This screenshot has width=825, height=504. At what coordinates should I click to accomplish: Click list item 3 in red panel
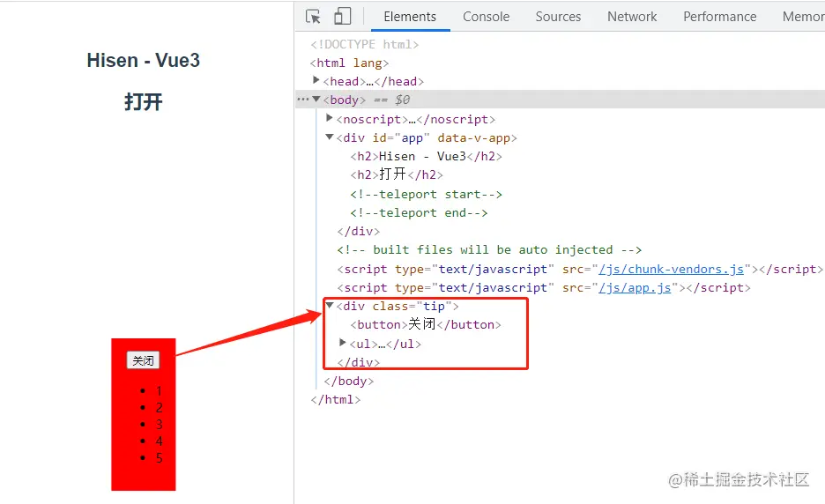(159, 425)
